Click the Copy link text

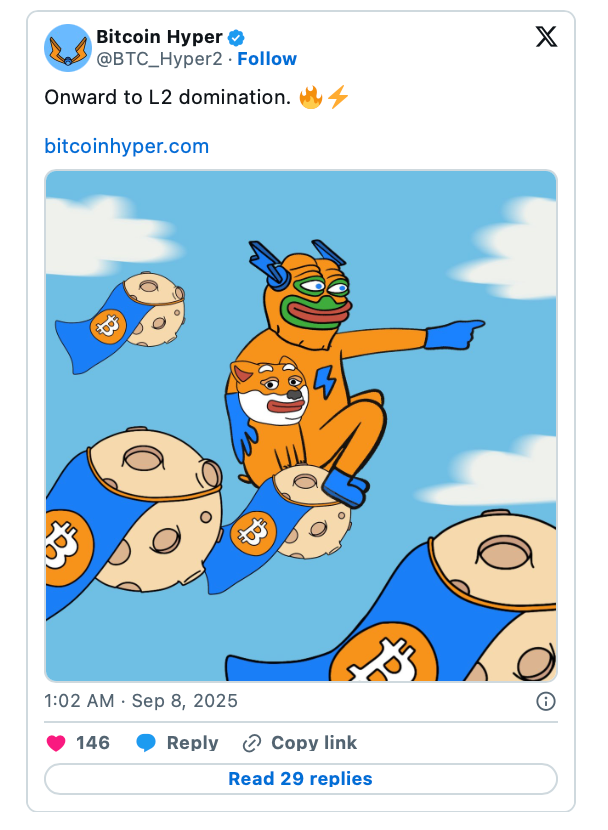pyautogui.click(x=314, y=743)
